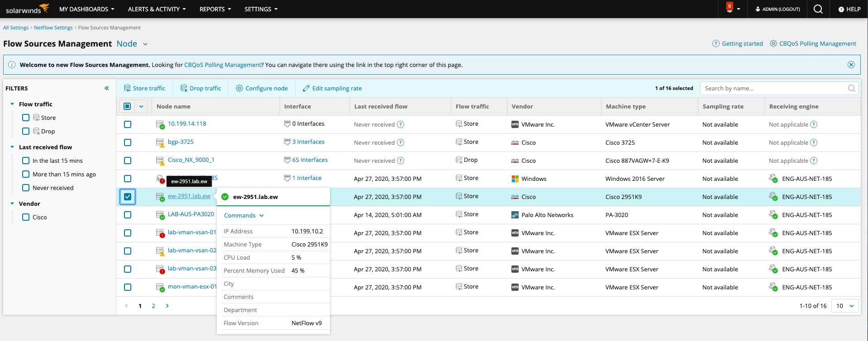Uncheck the ew-2951.lab.ew row checkbox

128,197
